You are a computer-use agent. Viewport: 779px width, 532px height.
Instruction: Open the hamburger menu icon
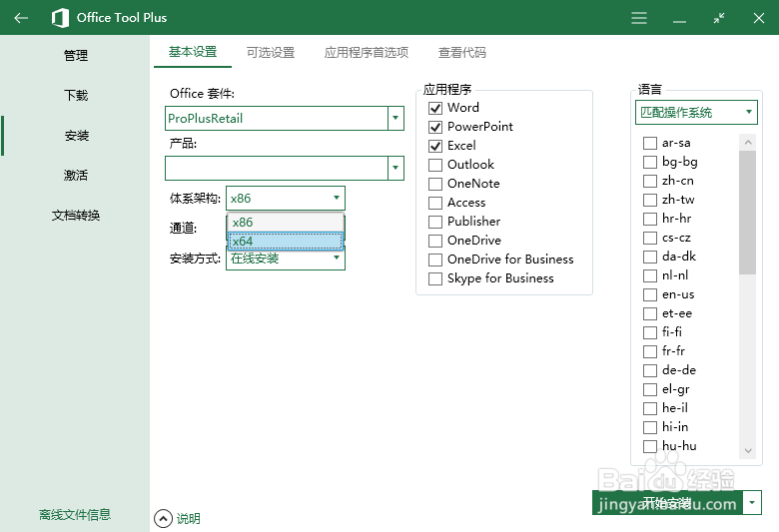click(639, 18)
